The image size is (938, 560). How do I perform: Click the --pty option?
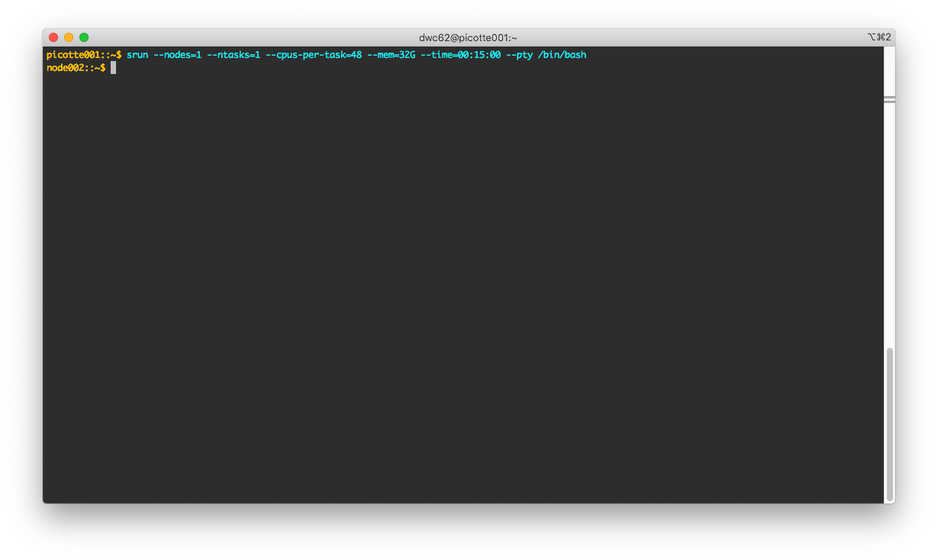[520, 55]
